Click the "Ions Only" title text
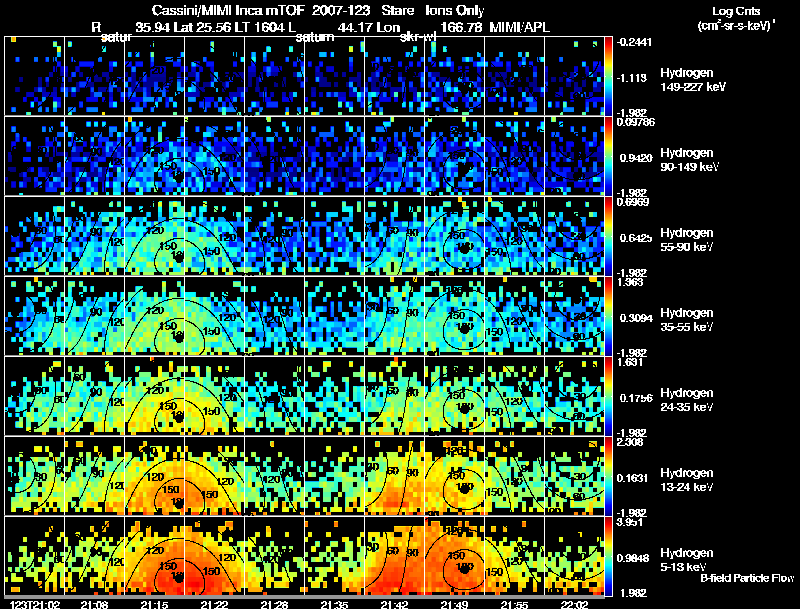 455,10
